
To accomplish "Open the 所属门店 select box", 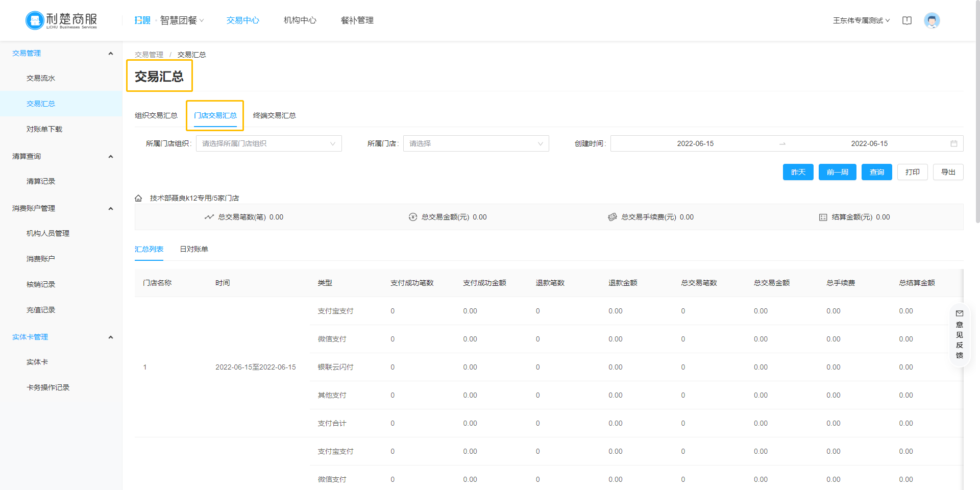I will 476,143.
